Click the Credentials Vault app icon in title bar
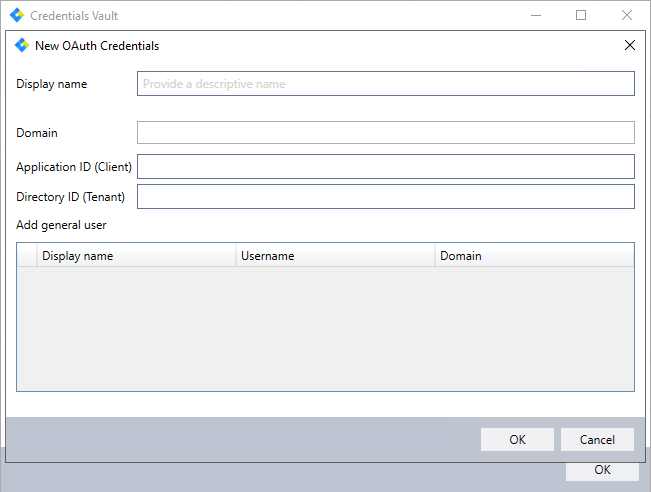The width and height of the screenshot is (651, 492). (16, 16)
